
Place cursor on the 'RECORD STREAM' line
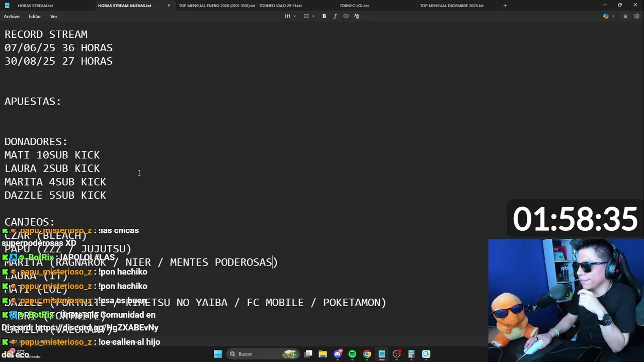(x=46, y=34)
